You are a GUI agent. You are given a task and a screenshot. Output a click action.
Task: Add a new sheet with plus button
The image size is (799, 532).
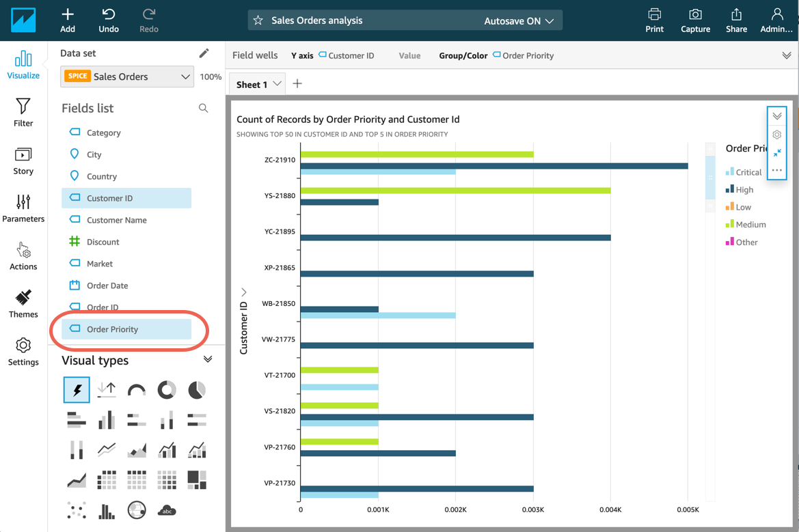[297, 83]
